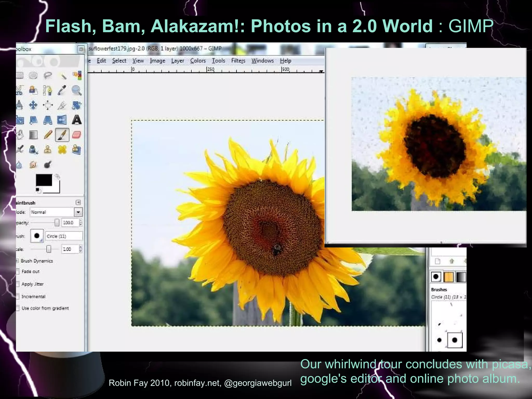Click the Opacity value stepper arrows
The height and width of the screenshot is (399, 532).
pyautogui.click(x=81, y=223)
